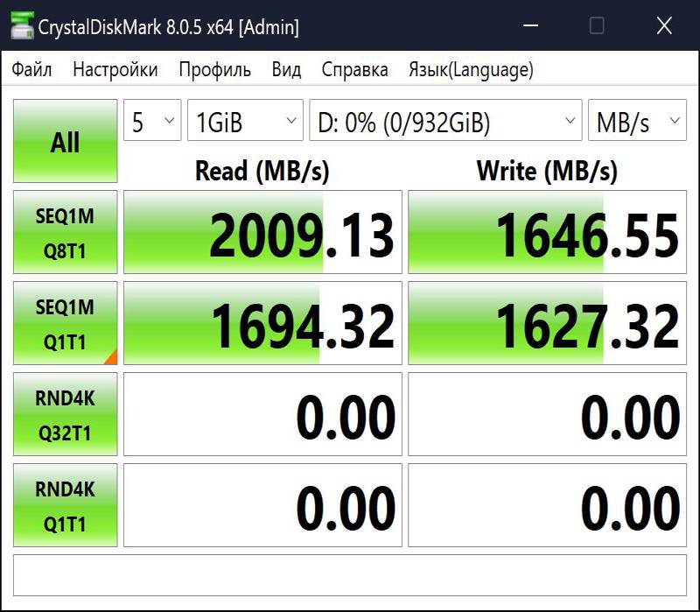Minimize the CrystalDiskMark window

tap(530, 25)
